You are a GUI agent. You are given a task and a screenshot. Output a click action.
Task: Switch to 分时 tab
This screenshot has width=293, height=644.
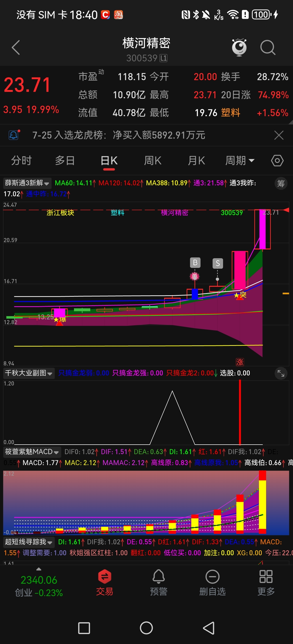(x=21, y=161)
